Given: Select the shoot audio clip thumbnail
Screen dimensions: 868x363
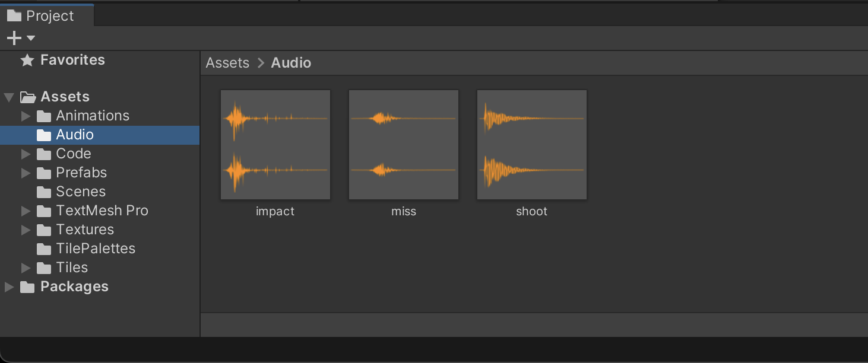Looking at the screenshot, I should click(532, 145).
